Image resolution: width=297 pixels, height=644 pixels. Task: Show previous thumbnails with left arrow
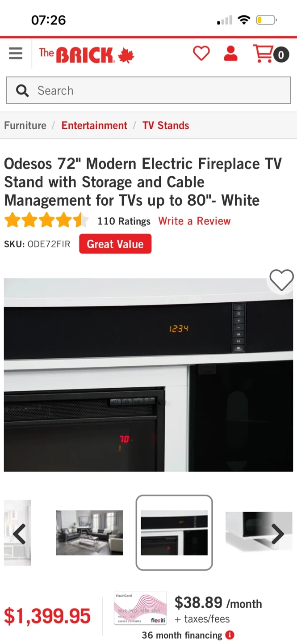[x=19, y=533]
